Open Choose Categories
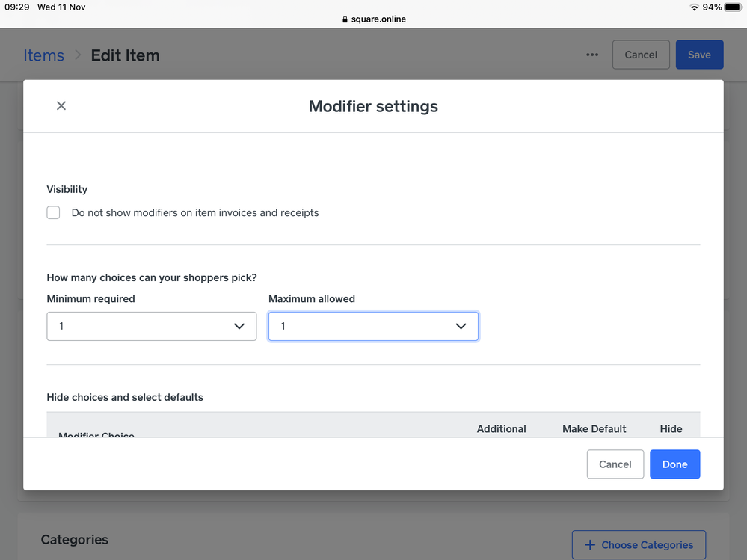 tap(639, 545)
